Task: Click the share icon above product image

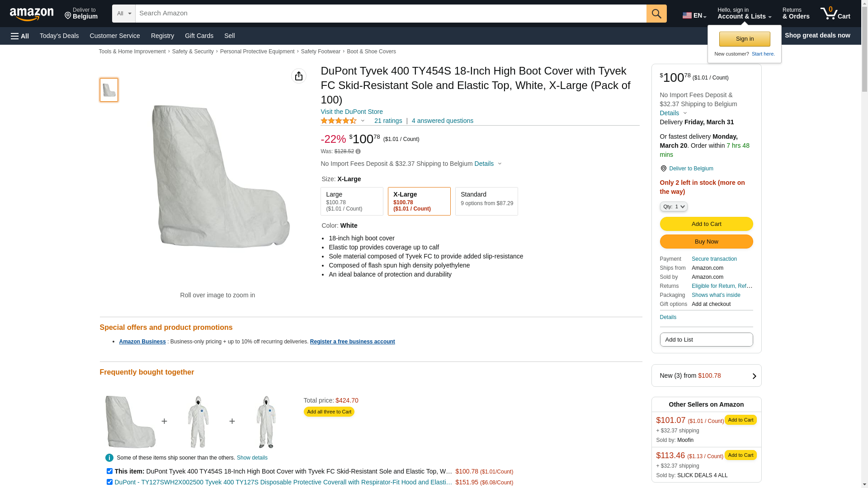Action: tap(298, 76)
